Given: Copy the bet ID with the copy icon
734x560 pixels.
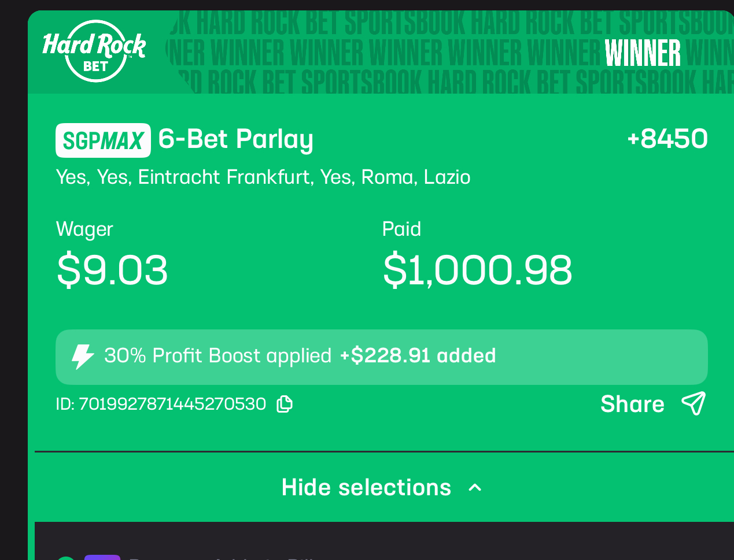Looking at the screenshot, I should [x=285, y=404].
